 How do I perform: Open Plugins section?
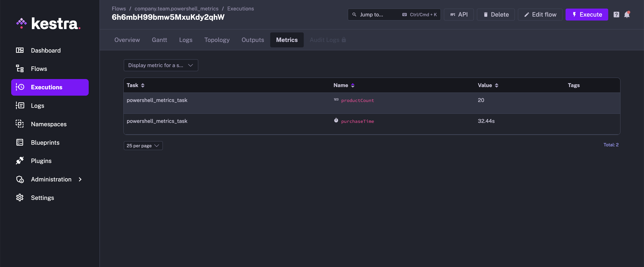point(41,160)
